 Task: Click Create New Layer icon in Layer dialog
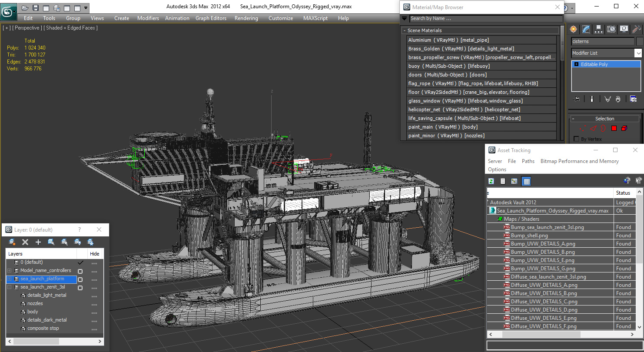[12, 242]
